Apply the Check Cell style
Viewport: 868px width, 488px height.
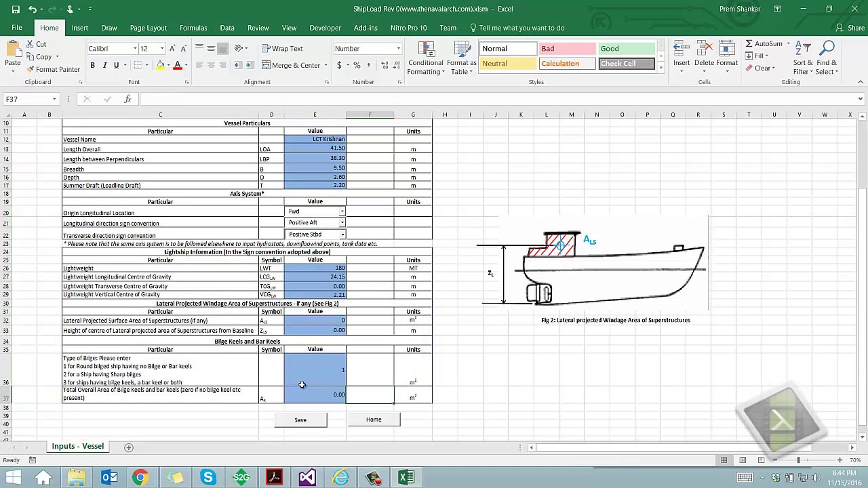coord(627,63)
